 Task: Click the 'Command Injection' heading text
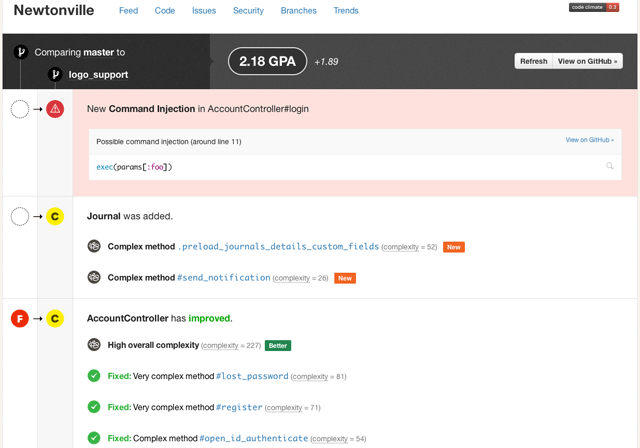(152, 109)
